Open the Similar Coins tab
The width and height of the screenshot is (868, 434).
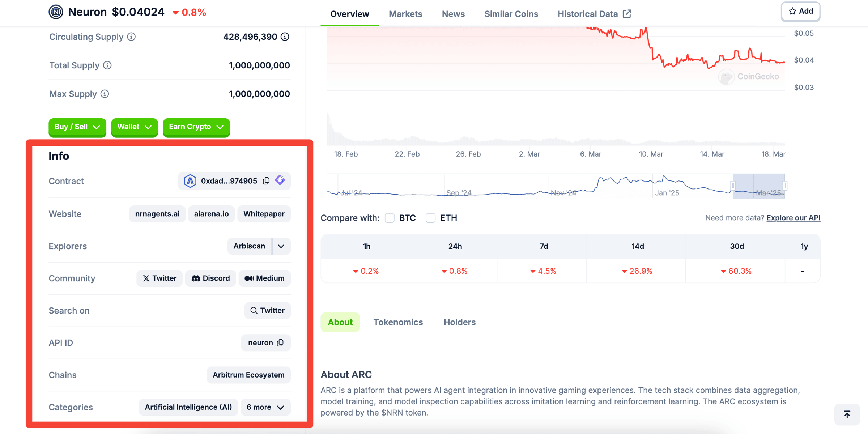(511, 14)
